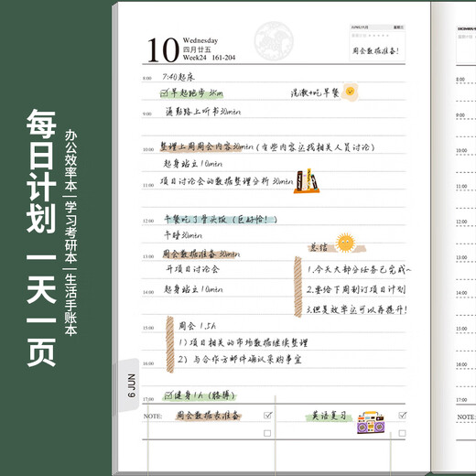Image resolution: width=476 pixels, height=476 pixels.
Task: Click the 办公效率本 subtitle in the banner
Action: click(x=70, y=160)
